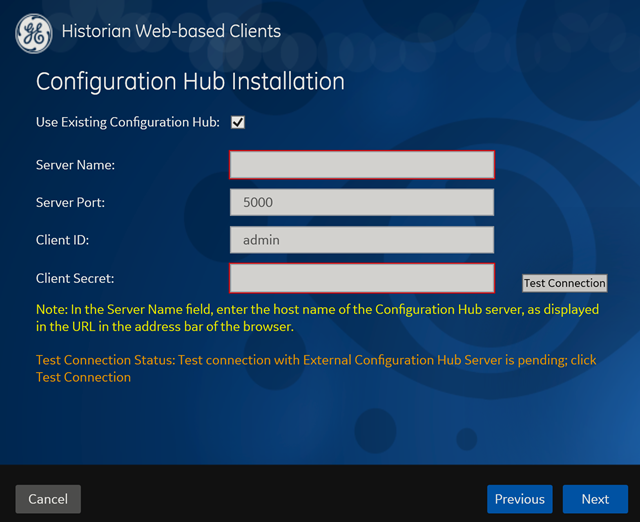Focus the Server Name input field
The image size is (640, 522).
point(362,165)
